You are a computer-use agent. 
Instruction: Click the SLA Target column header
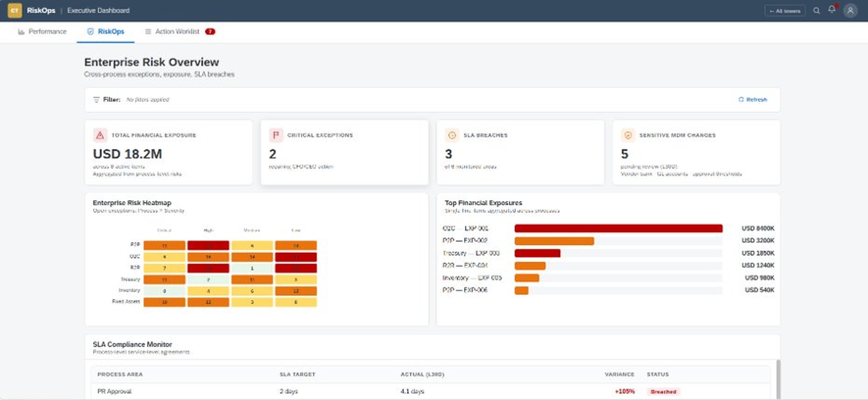[x=297, y=374]
